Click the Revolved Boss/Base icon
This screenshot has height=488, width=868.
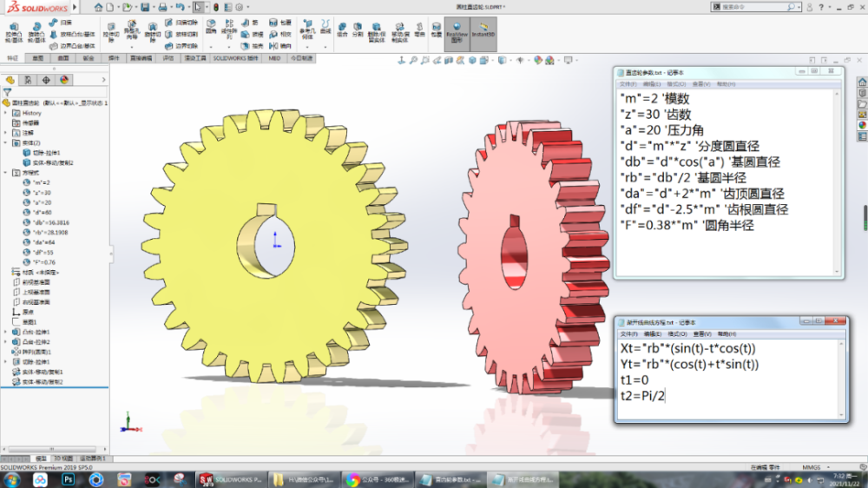[36, 33]
